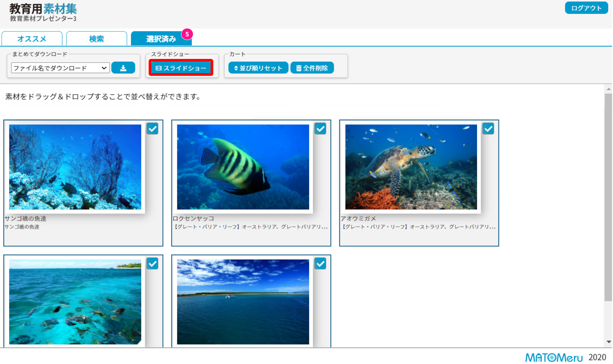Deselect the blue sky ocean photo checkbox
The width and height of the screenshot is (613, 364).
(x=320, y=263)
